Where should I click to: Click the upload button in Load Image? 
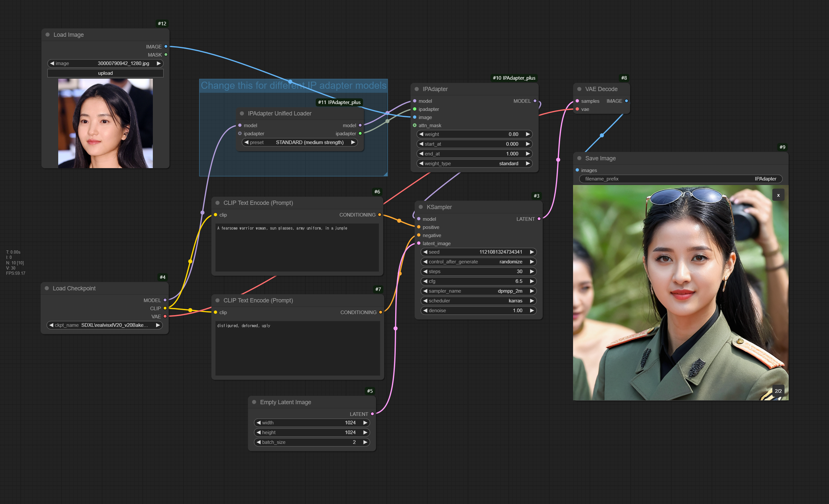[105, 73]
